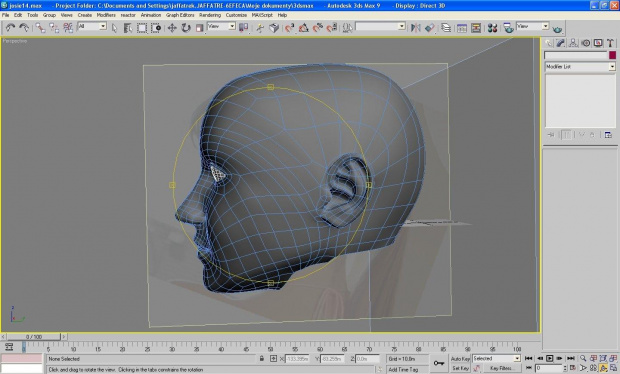The width and height of the screenshot is (620, 374).
Task: Select the Select and Scale tool
Action: [200, 28]
